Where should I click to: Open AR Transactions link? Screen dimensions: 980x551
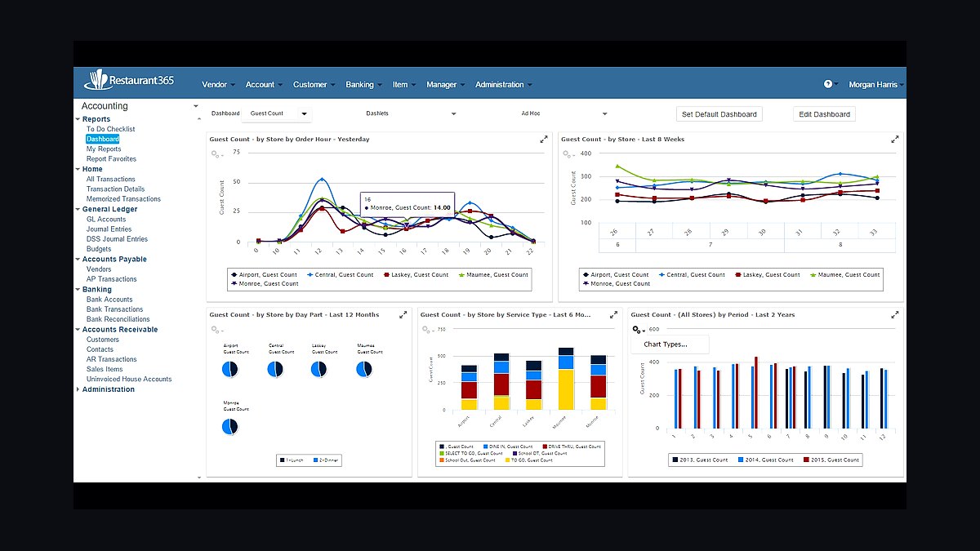(x=112, y=359)
